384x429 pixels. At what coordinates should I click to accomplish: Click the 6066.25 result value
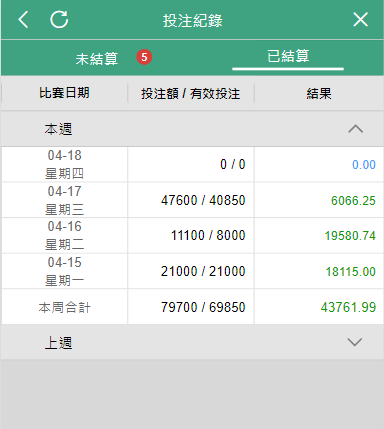pyautogui.click(x=353, y=201)
